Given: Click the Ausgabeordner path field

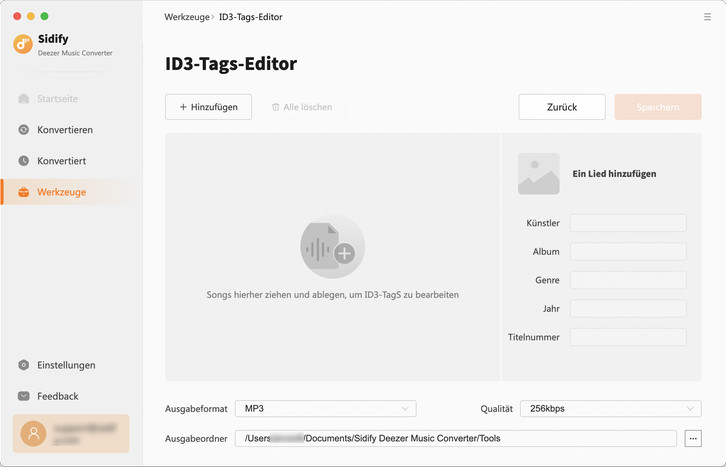Looking at the screenshot, I should [456, 438].
